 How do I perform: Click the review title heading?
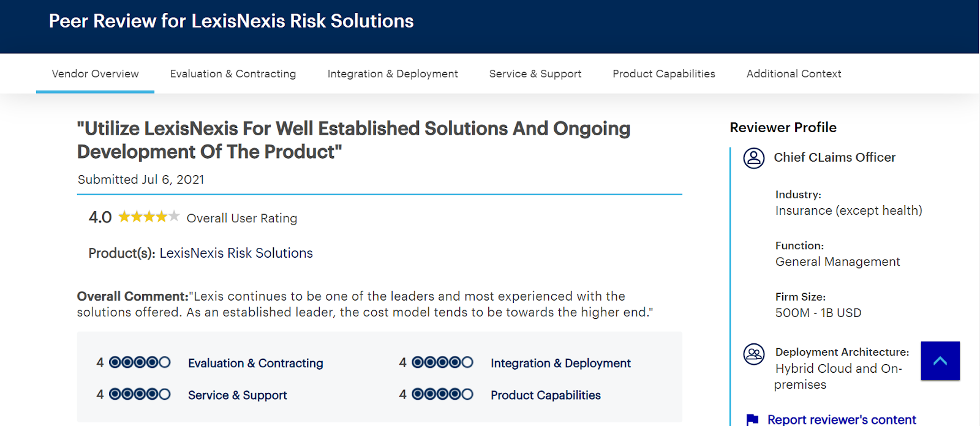pos(353,140)
